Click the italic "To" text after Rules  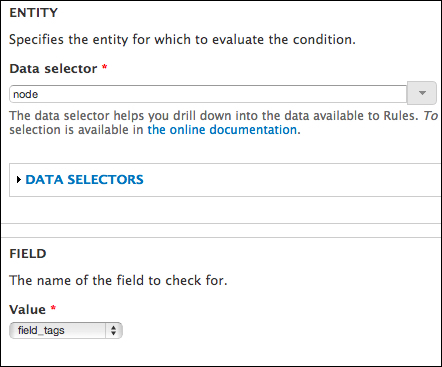pyautogui.click(x=431, y=116)
